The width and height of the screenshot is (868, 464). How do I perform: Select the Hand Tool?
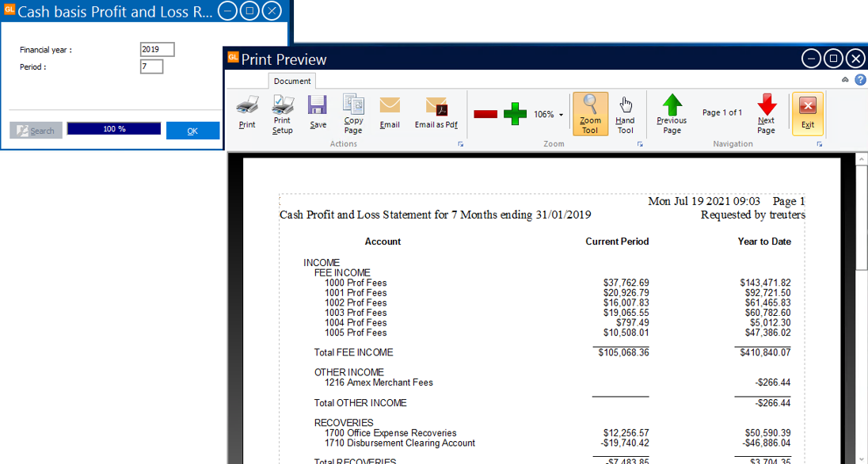pyautogui.click(x=625, y=113)
